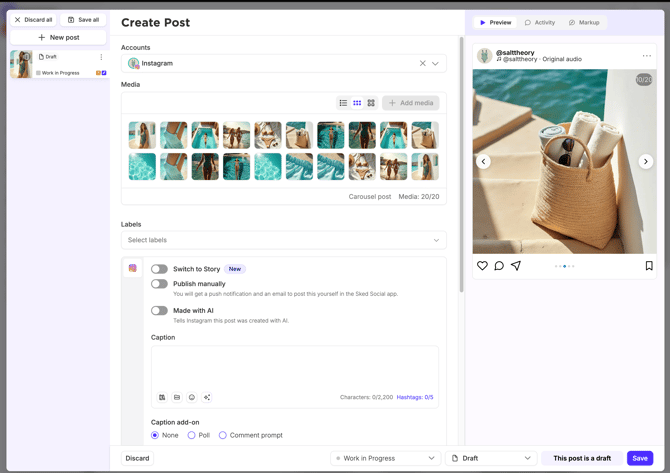Screen dimensions: 670x473
Task: Create a New post
Action: pyautogui.click(x=59, y=37)
